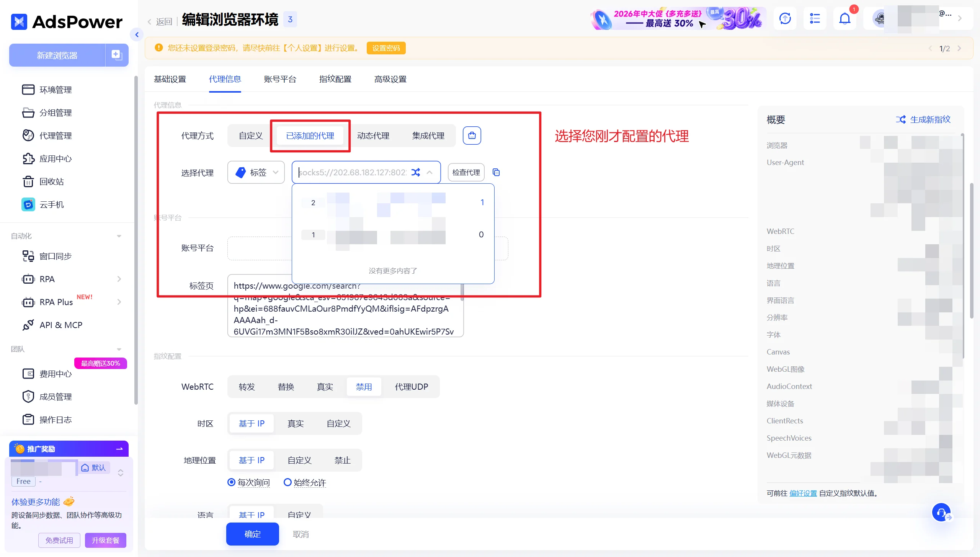Open the 标签 tag dropdown
The width and height of the screenshot is (980, 557).
[256, 172]
